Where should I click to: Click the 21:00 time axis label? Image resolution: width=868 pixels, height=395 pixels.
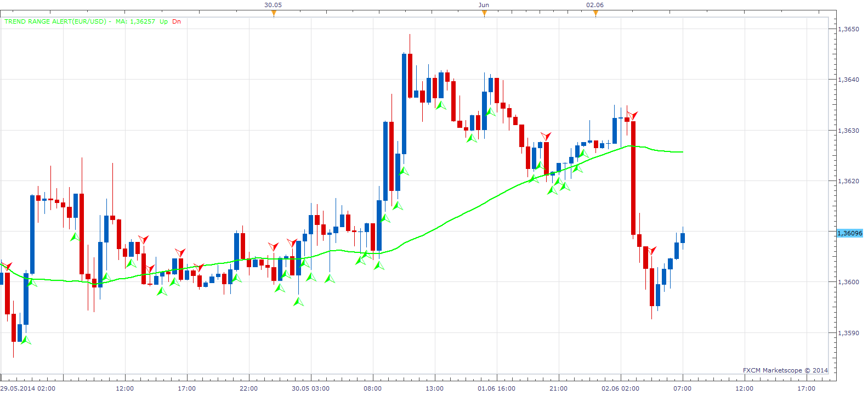pos(559,388)
